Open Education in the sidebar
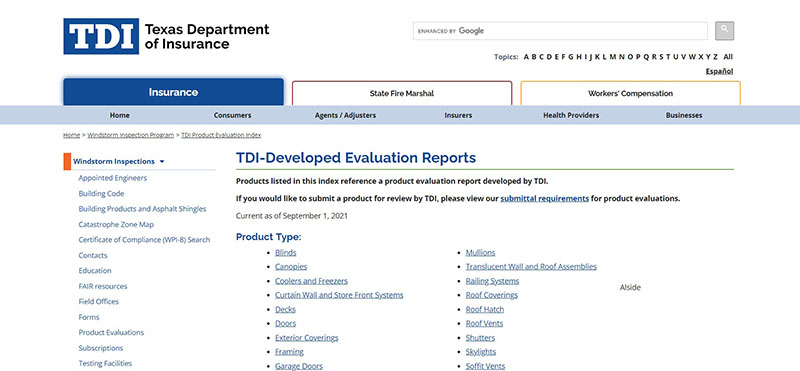The height and width of the screenshot is (371, 800). (x=95, y=270)
